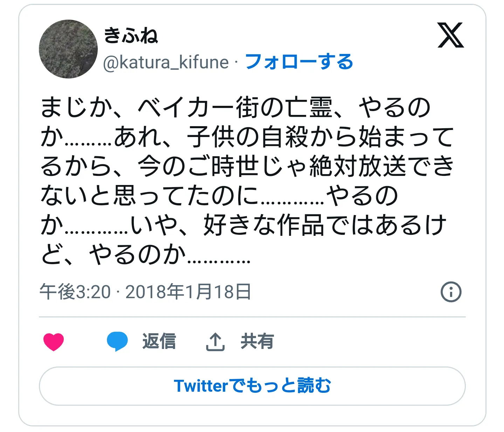The width and height of the screenshot is (504, 432).
Task: Click the 午後3:20 time text
Action: [75, 292]
